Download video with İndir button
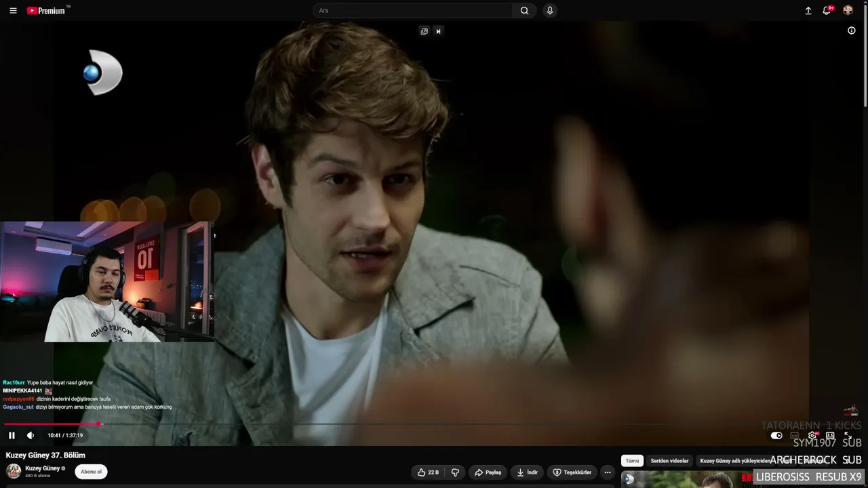Viewport: 868px width, 488px height. [x=527, y=472]
